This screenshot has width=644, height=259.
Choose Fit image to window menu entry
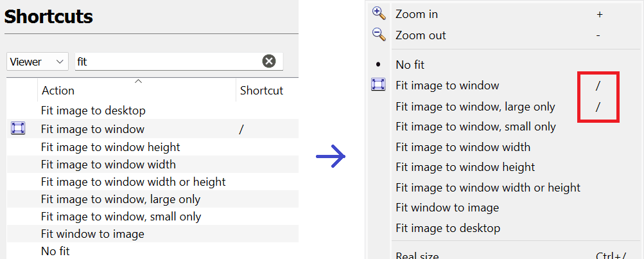tap(447, 85)
